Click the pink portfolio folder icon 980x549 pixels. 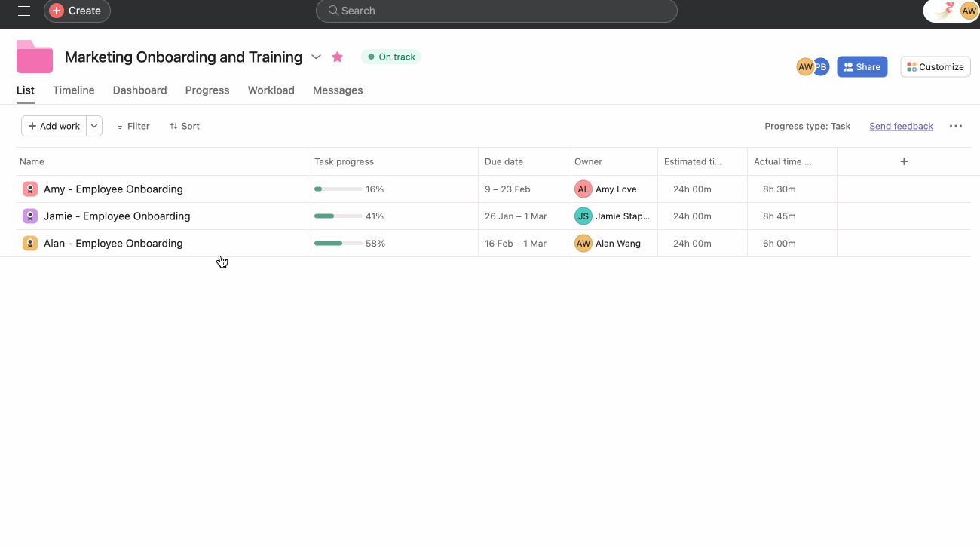35,57
